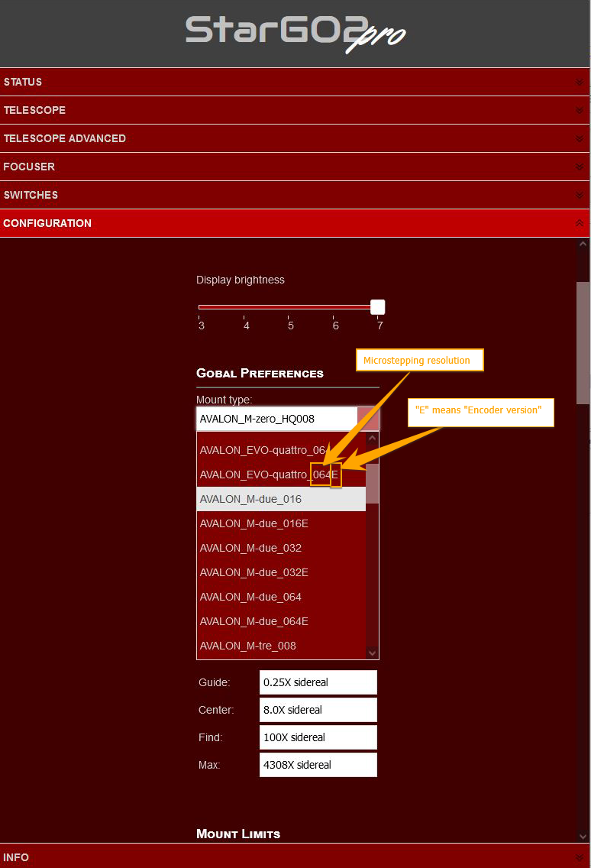The image size is (591, 868).
Task: Expand the TELESCOPE section
Action: pos(295,110)
